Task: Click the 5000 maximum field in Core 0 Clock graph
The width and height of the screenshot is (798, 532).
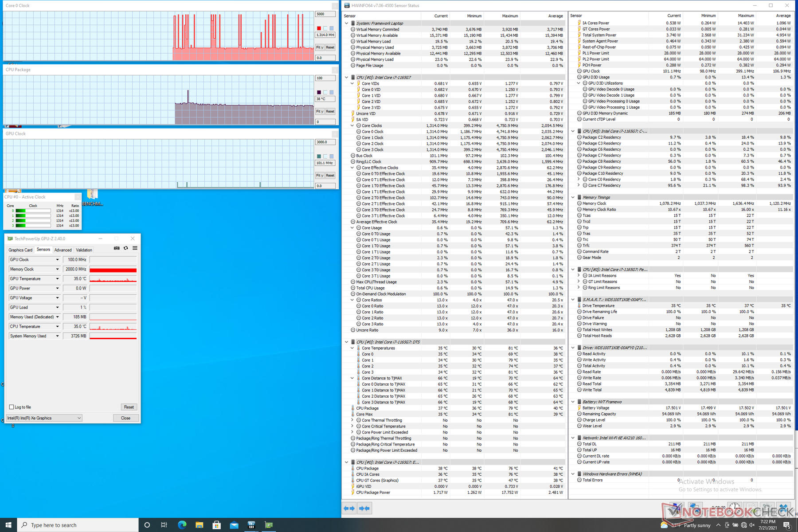Action: point(325,14)
